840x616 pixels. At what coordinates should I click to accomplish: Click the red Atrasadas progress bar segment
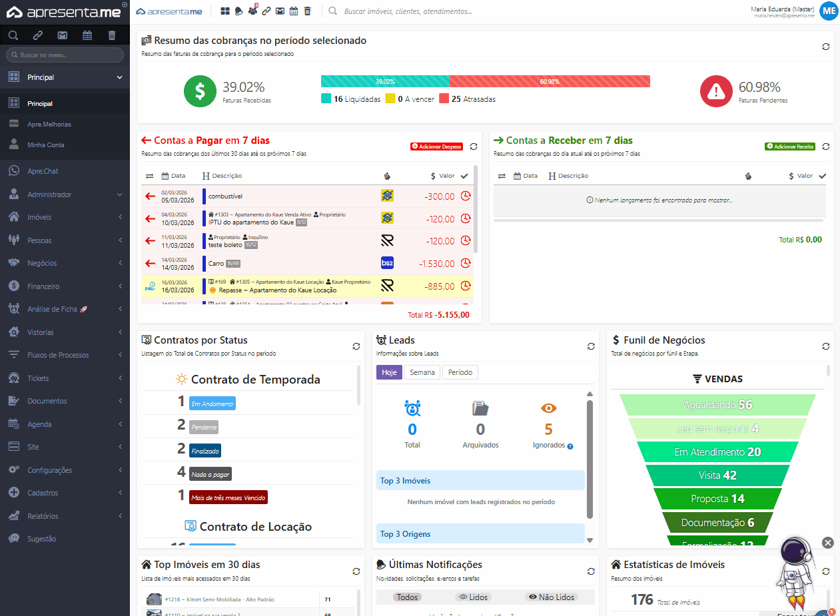[550, 81]
